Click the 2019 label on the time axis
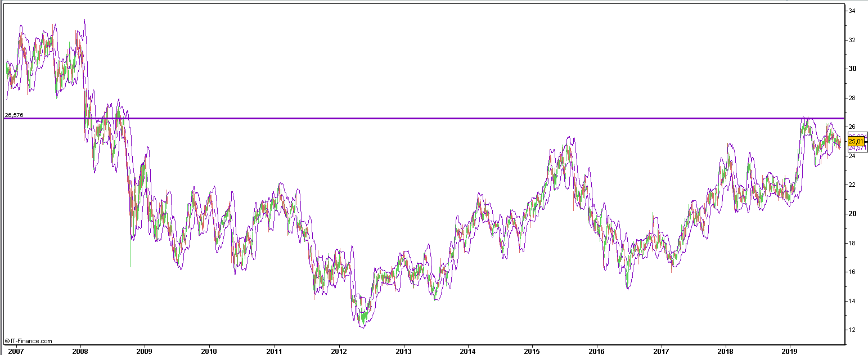 pos(790,350)
